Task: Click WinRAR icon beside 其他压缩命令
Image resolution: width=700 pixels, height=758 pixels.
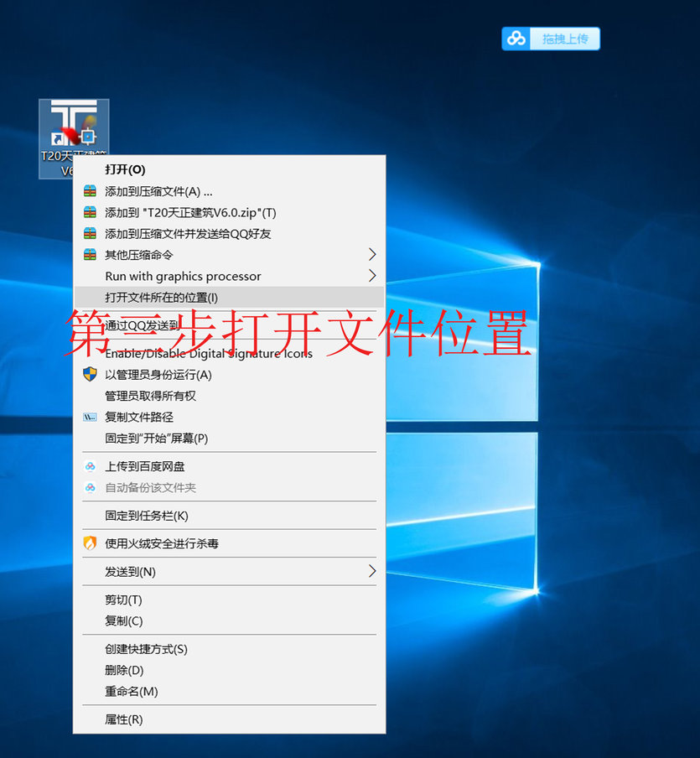Action: click(x=90, y=255)
